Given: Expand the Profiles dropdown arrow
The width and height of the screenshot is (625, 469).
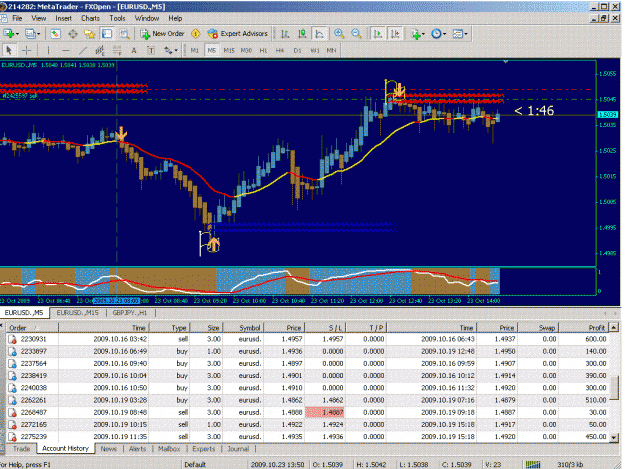Looking at the screenshot, I should pyautogui.click(x=39, y=34).
